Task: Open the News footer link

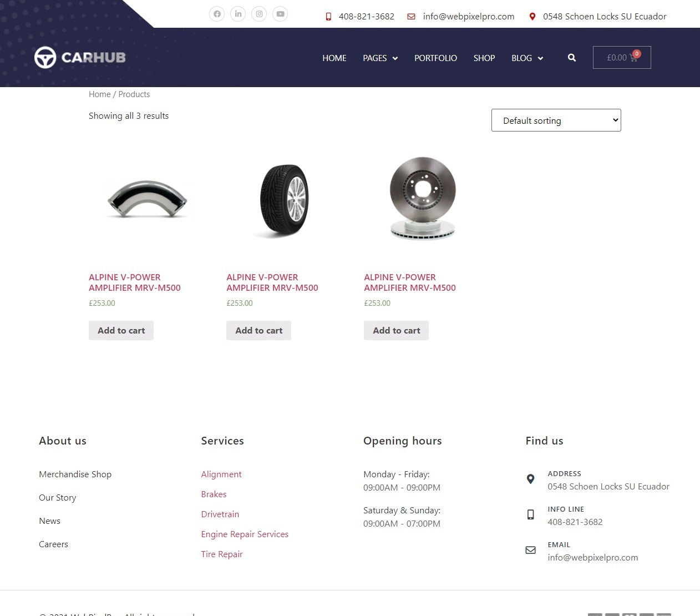Action: tap(49, 521)
